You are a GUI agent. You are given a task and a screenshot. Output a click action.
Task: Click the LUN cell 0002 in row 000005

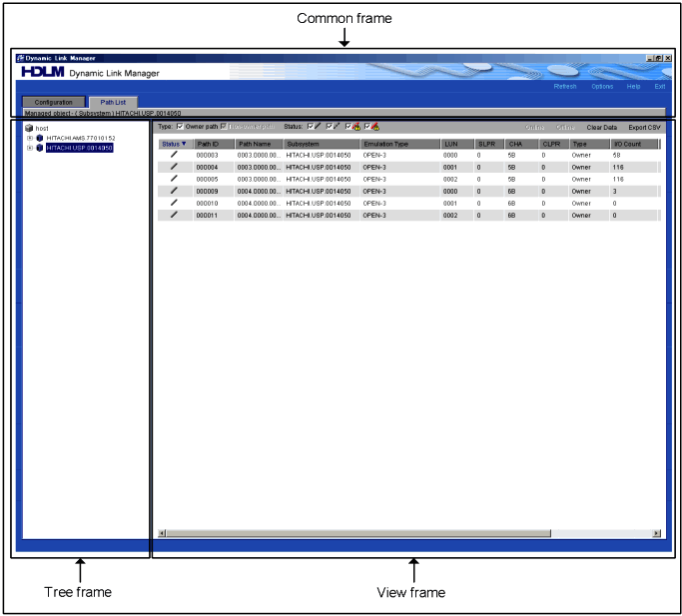pos(450,180)
